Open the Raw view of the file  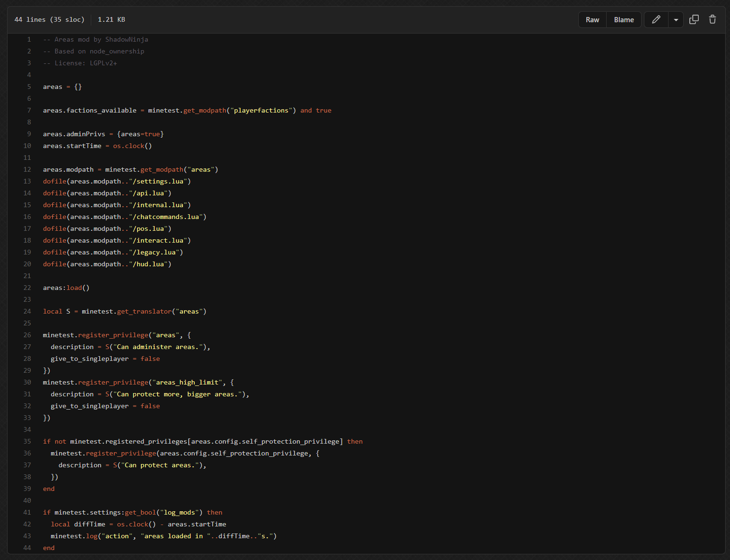tap(592, 20)
